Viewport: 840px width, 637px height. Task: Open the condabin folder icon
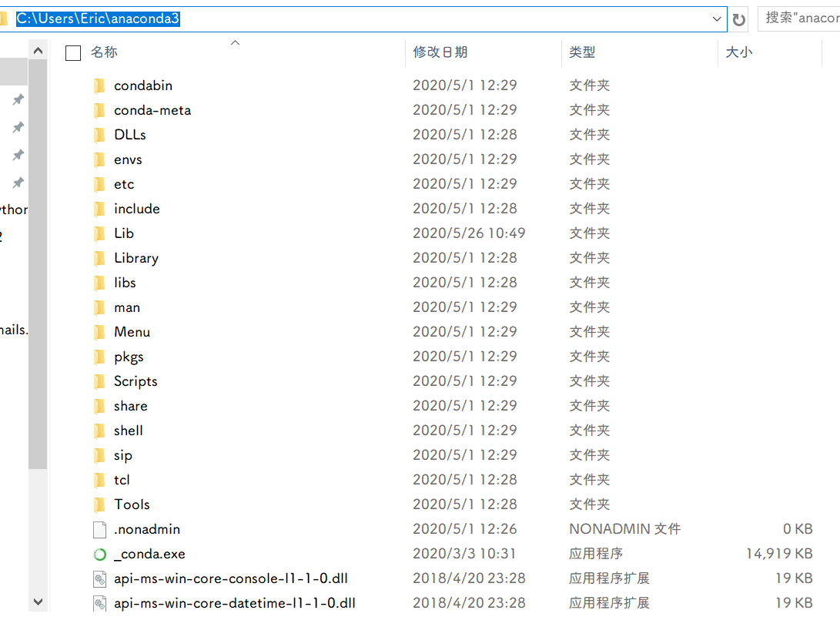[99, 85]
